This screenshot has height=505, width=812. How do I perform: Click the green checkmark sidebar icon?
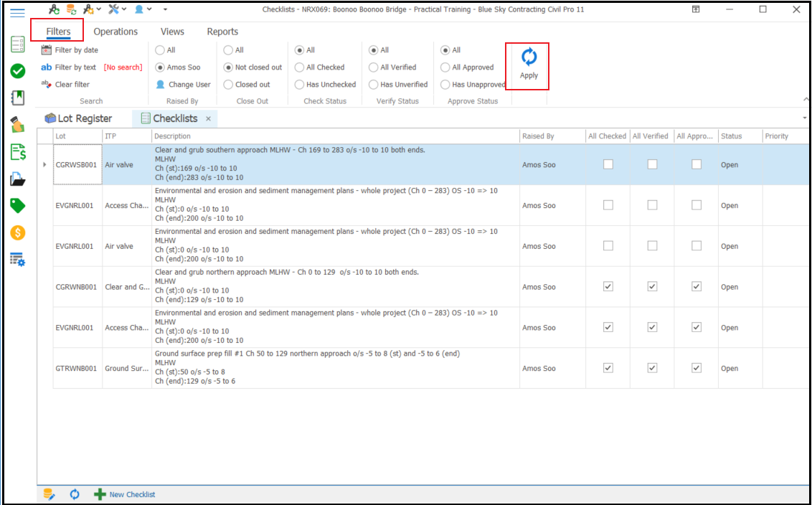coord(18,71)
